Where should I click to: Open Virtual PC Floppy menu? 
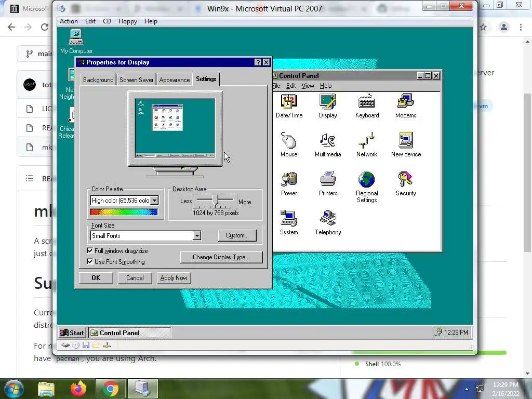pyautogui.click(x=128, y=21)
